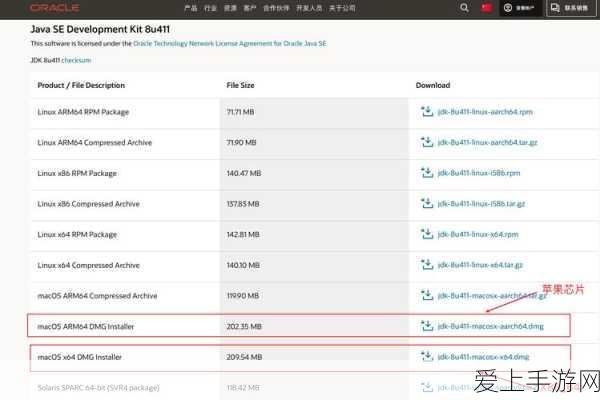Select the macOS ARM64 DMG Installer text
Screen dimensions: 600x400
tap(86, 327)
